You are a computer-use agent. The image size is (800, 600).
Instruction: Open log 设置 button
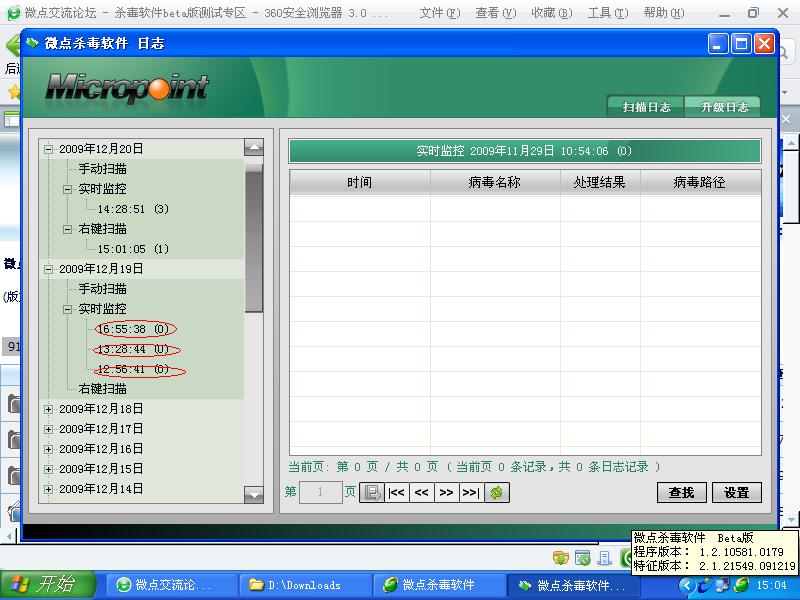pyautogui.click(x=737, y=492)
